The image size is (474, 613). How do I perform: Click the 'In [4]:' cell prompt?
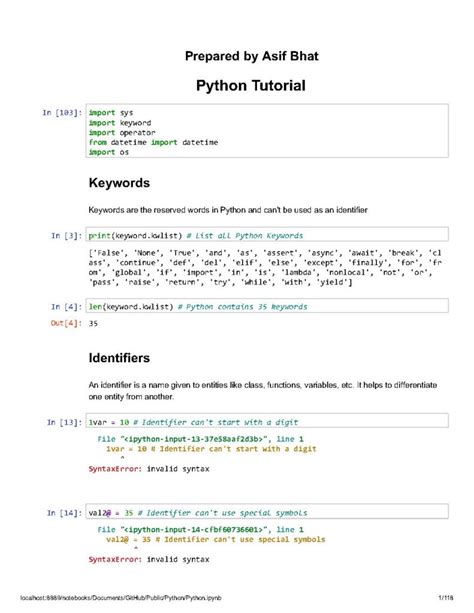click(x=66, y=307)
